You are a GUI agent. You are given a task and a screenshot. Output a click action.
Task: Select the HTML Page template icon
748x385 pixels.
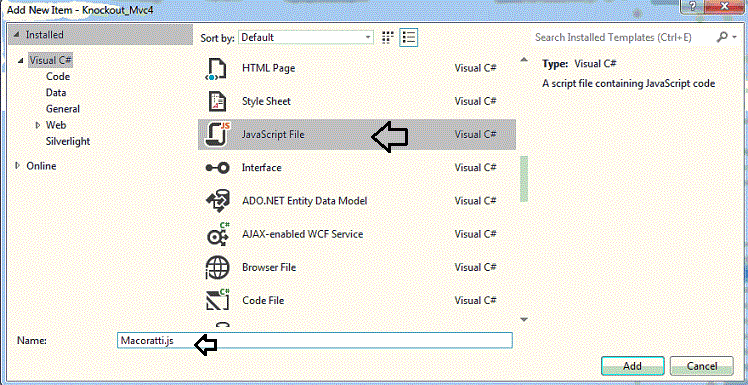click(217, 69)
